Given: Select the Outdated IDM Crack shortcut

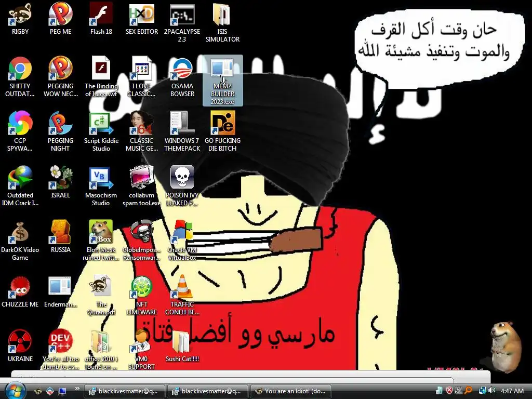Looking at the screenshot, I should (x=20, y=187).
